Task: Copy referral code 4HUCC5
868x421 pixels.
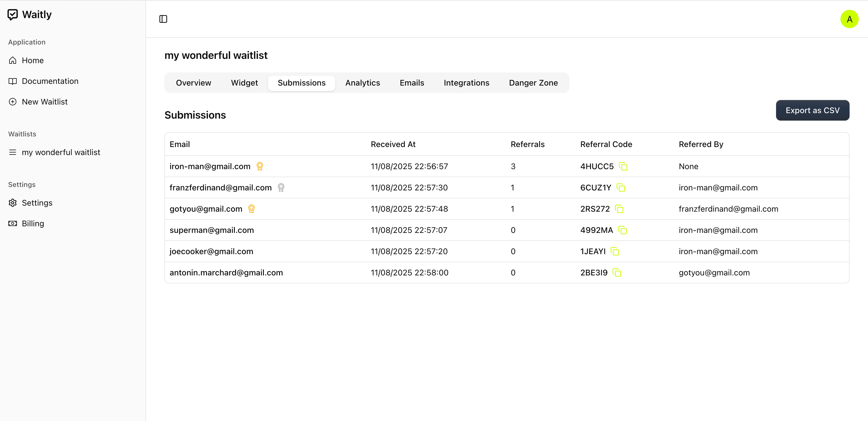Action: pos(623,166)
